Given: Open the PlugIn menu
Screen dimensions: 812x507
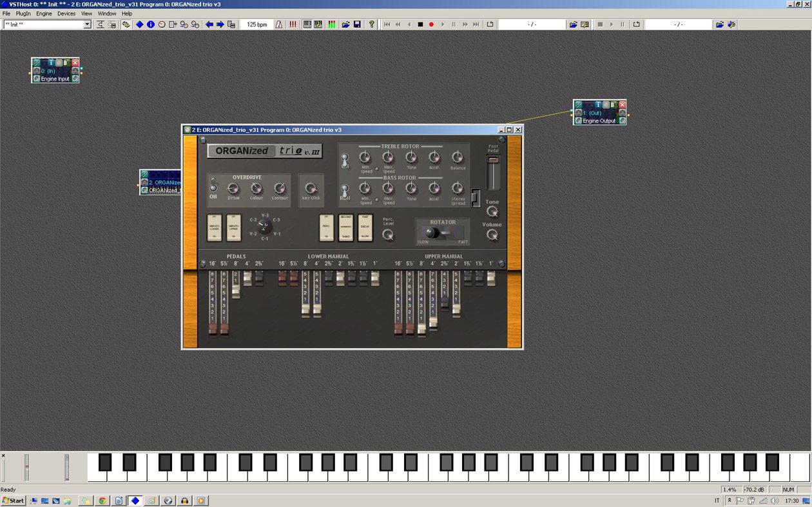Looking at the screenshot, I should pos(23,14).
